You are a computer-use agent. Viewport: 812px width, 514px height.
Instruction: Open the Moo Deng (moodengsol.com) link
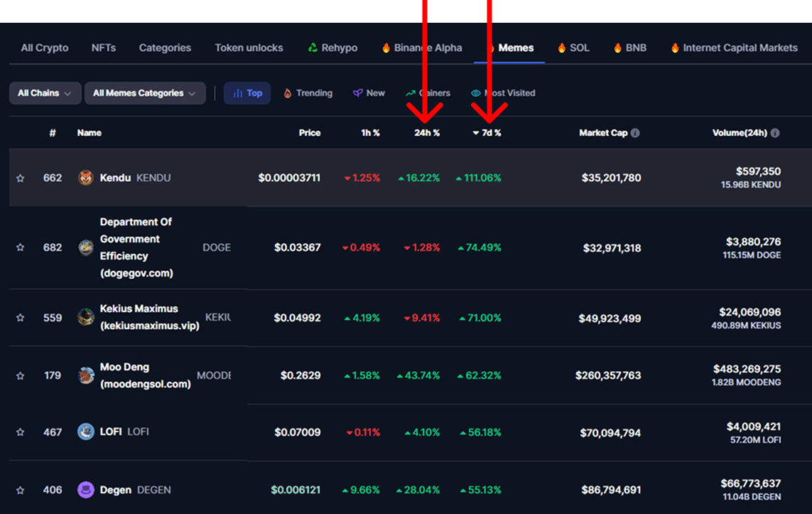[145, 375]
